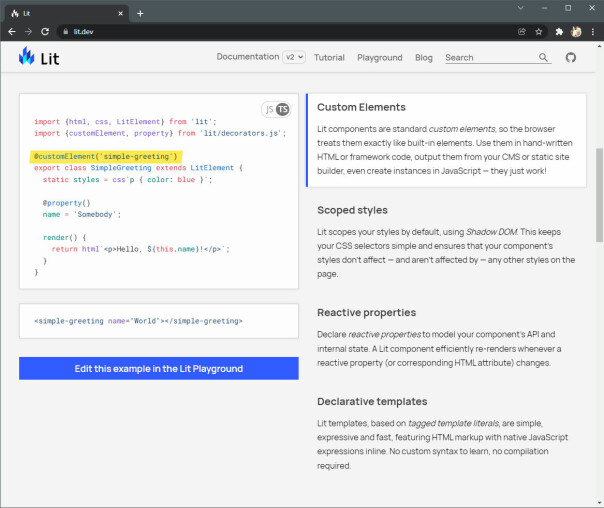Open the Tutorial nav item
The height and width of the screenshot is (508, 604).
tap(329, 57)
